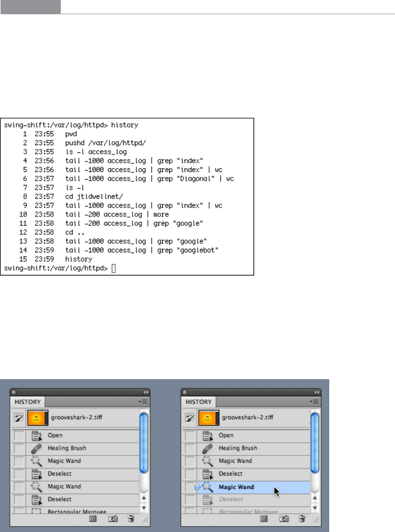Click the history state slider marker beside highlighted Magic Wand

tap(197, 487)
